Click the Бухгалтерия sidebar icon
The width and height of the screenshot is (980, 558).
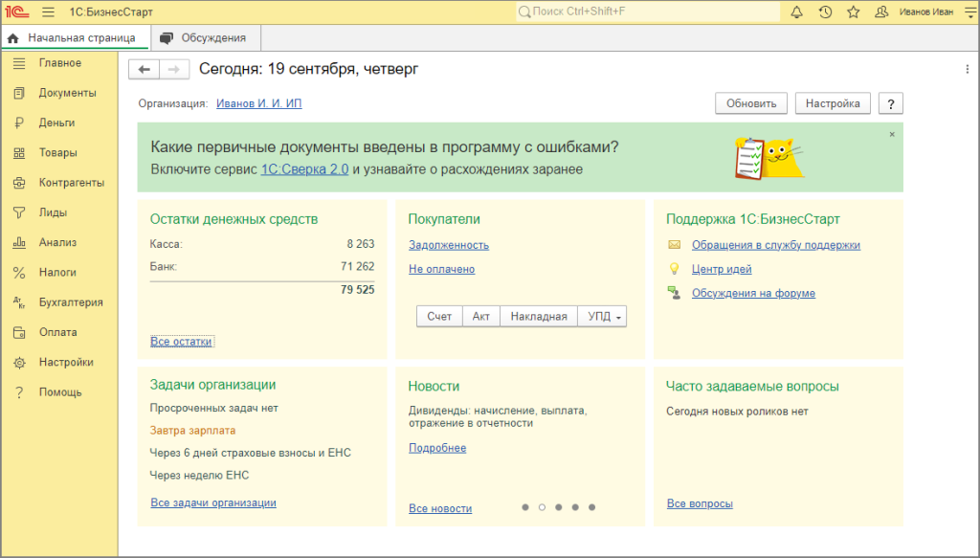[x=21, y=301]
